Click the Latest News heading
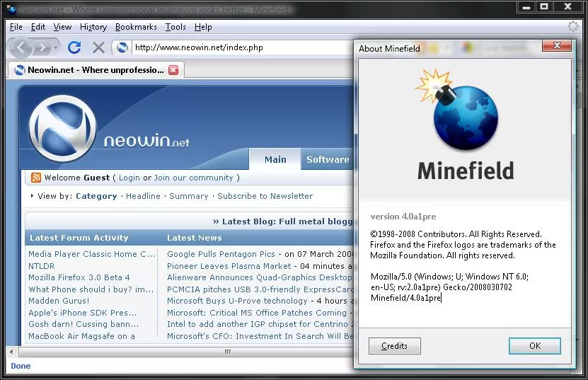The height and width of the screenshot is (380, 588). pos(195,238)
